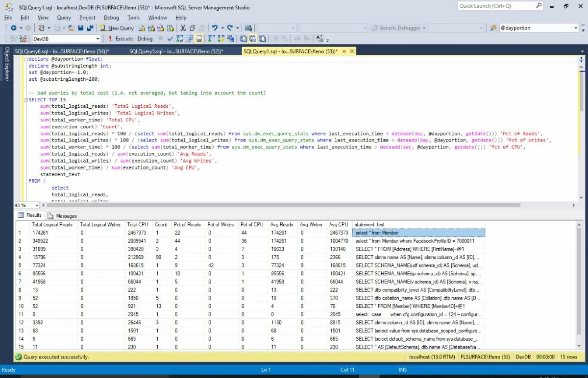The height and width of the screenshot is (378, 588).
Task: Open the Undo history dropdown arrow
Action: [222, 28]
